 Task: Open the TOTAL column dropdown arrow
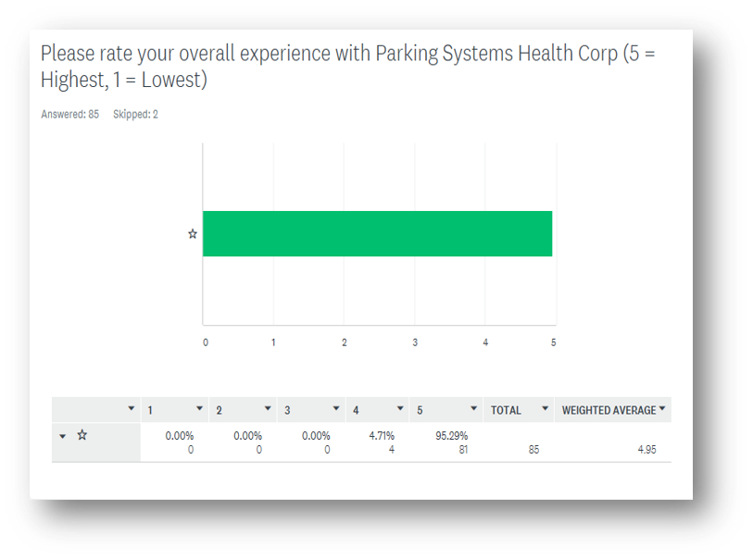[x=545, y=408]
